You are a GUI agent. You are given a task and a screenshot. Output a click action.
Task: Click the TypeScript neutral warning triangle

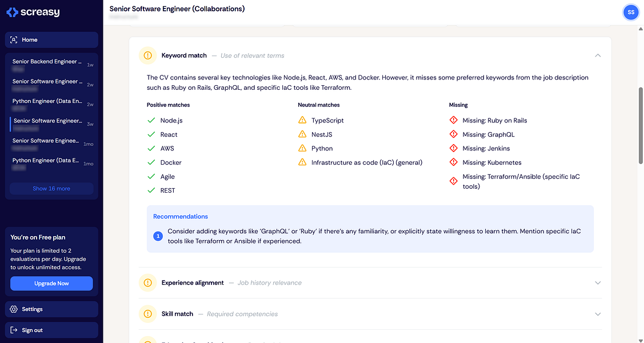click(x=302, y=120)
